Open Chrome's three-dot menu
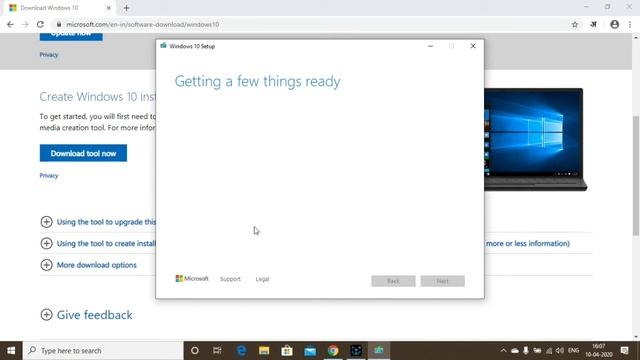 coord(630,24)
